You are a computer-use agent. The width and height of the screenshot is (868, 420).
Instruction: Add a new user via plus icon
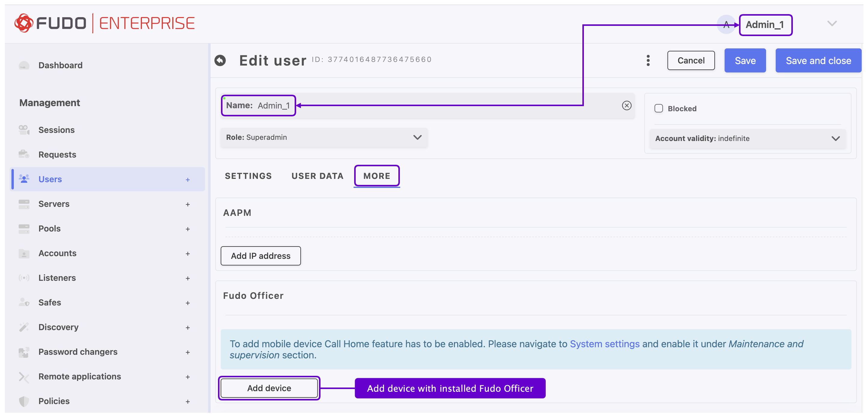(x=188, y=179)
